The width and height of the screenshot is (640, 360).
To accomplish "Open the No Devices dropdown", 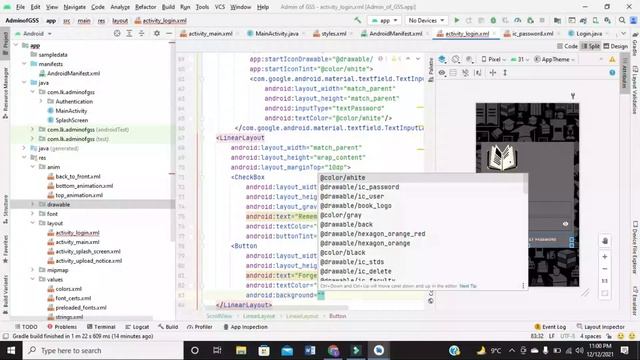I will (x=426, y=20).
